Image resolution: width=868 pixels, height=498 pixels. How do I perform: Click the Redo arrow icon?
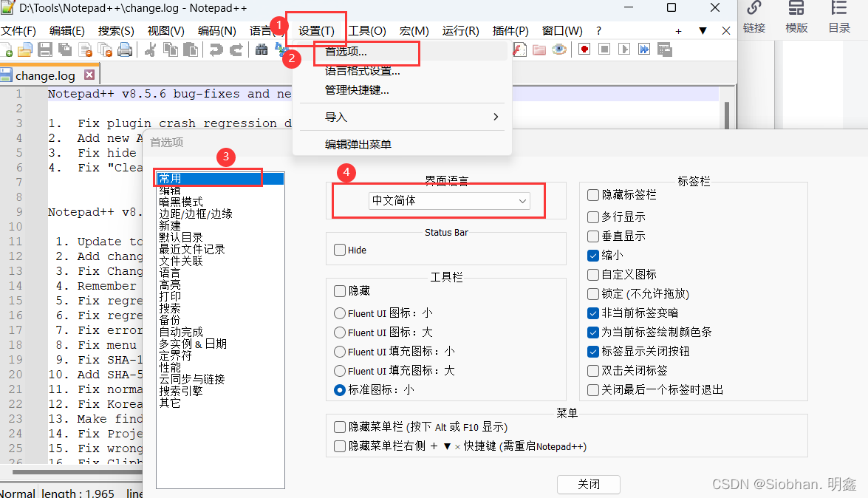pos(236,50)
